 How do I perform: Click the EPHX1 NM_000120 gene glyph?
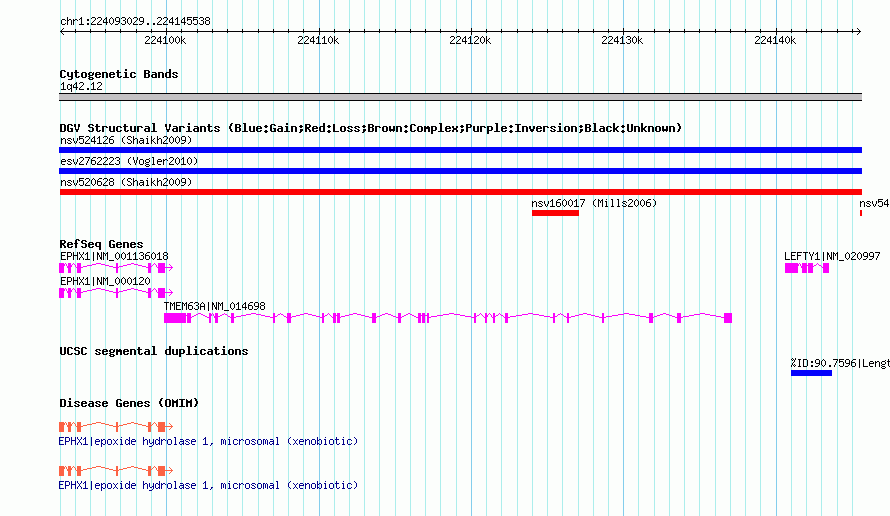point(116,292)
